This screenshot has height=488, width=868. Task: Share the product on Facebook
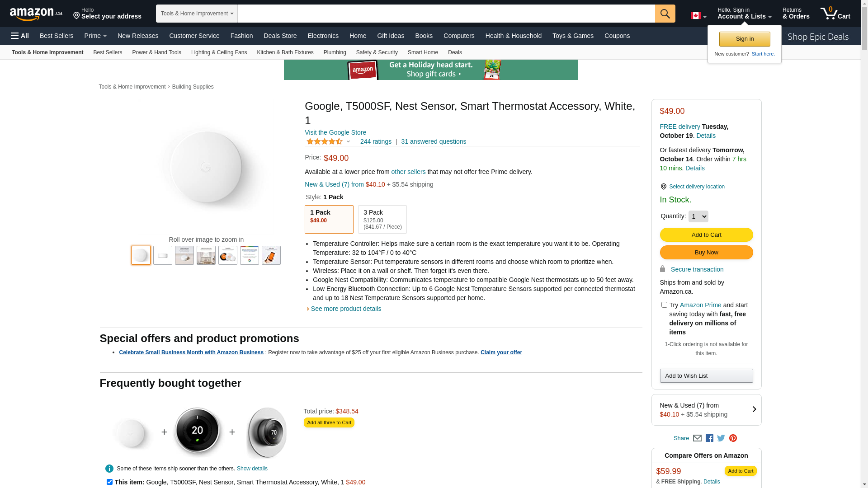click(709, 438)
